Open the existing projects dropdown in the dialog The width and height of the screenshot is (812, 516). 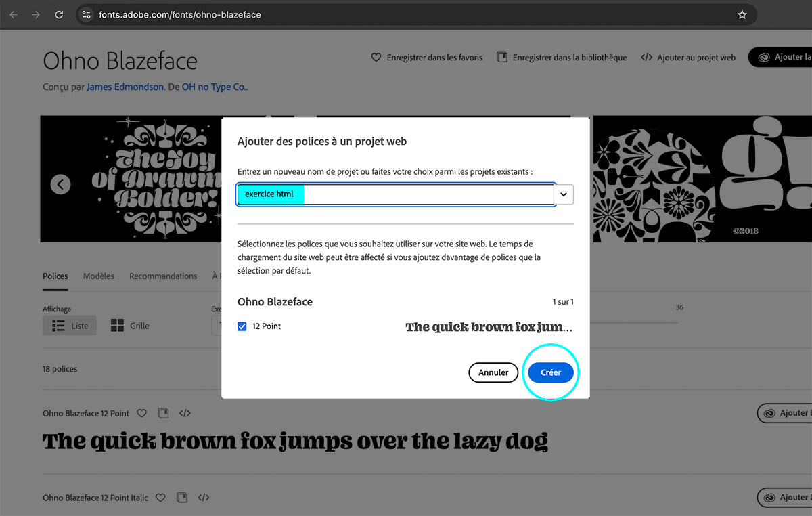pyautogui.click(x=563, y=194)
